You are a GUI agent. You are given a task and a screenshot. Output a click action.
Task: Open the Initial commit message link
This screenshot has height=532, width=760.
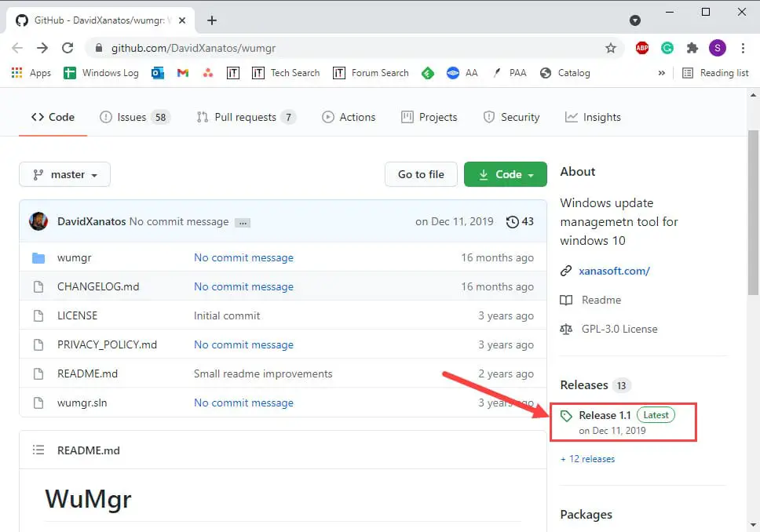pyautogui.click(x=227, y=316)
